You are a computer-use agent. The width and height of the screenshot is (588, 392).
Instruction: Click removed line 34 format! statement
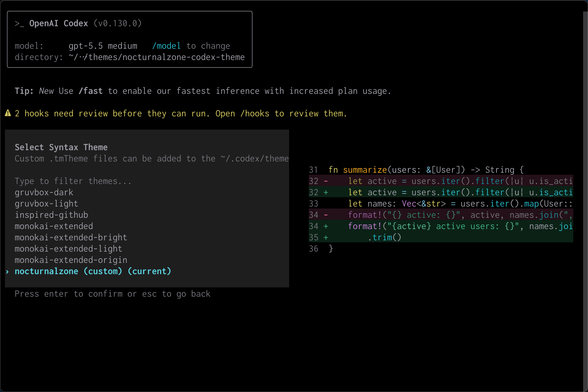click(441, 215)
